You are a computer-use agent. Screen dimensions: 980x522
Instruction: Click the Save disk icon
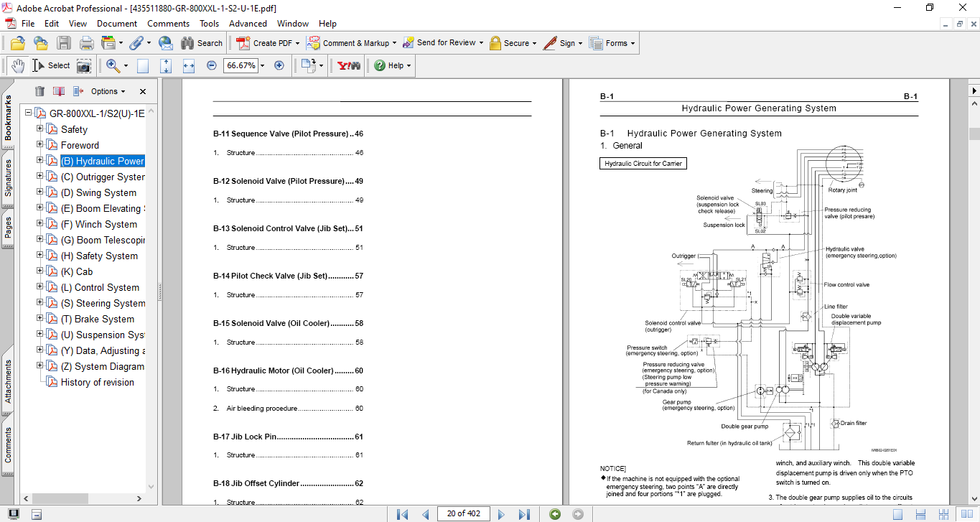pyautogui.click(x=64, y=43)
